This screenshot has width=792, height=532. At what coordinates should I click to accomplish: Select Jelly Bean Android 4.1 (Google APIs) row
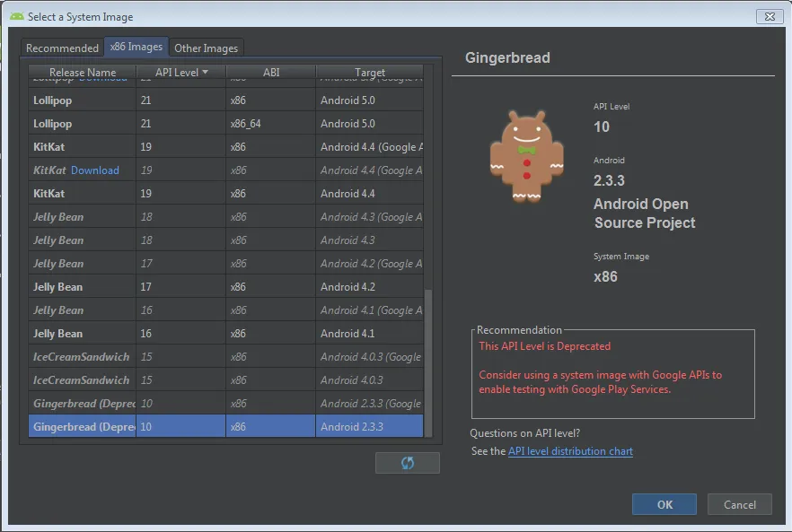225,310
